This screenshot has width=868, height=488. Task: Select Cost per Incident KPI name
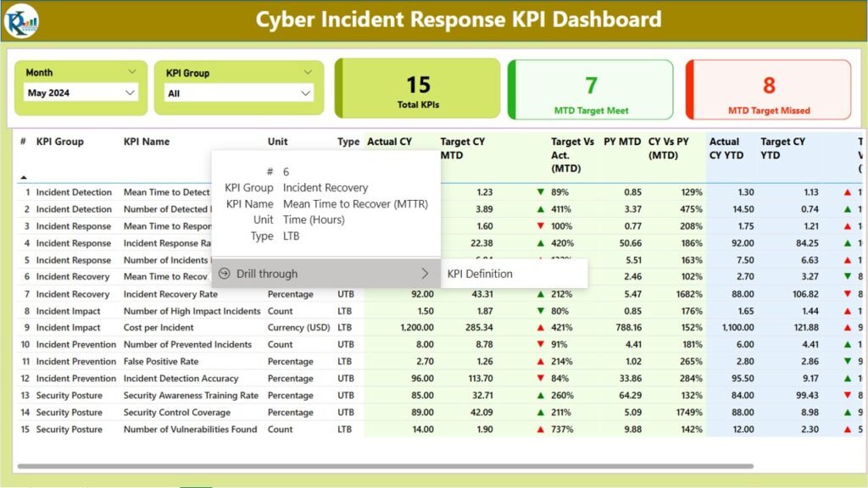[x=159, y=328]
